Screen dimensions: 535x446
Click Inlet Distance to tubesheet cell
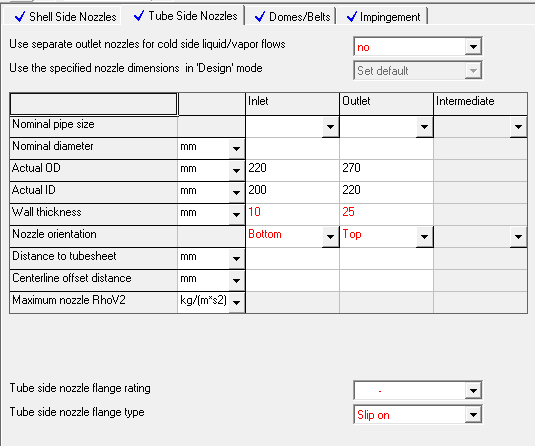[292, 258]
